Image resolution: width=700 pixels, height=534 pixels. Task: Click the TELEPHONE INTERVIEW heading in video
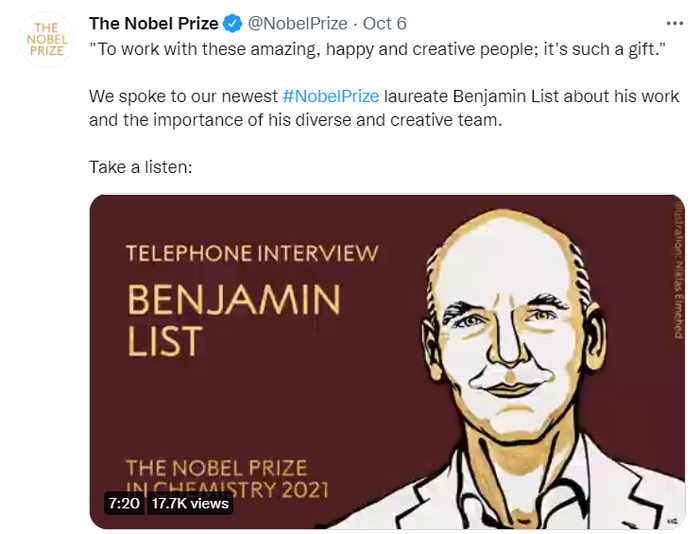(252, 252)
